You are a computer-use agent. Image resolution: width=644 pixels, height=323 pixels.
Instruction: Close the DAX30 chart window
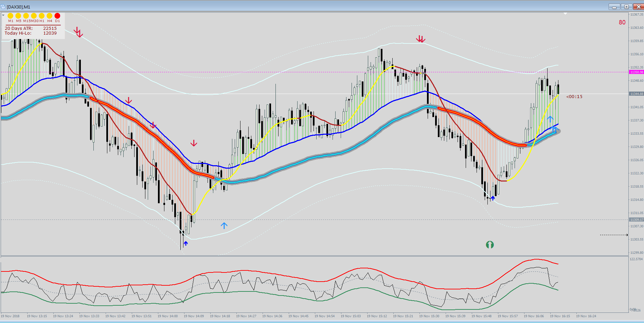coord(638,7)
